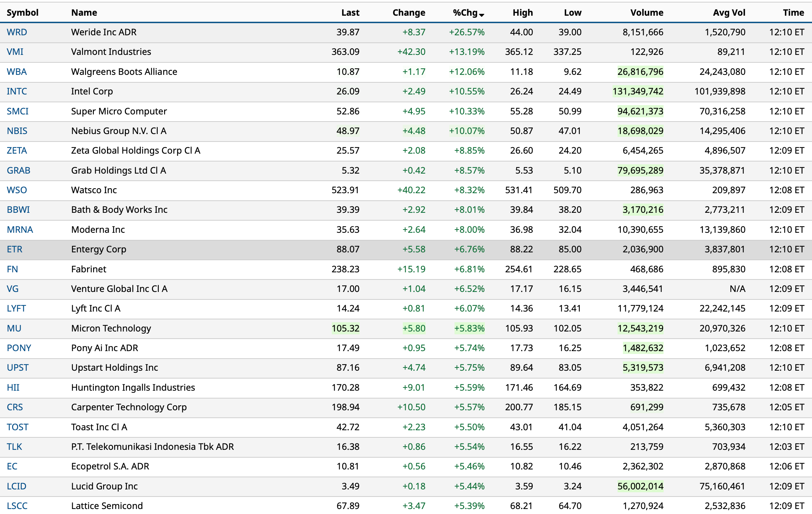Click MU highlighted last price 105.32
Screen dimensions: 812x514
pos(345,328)
